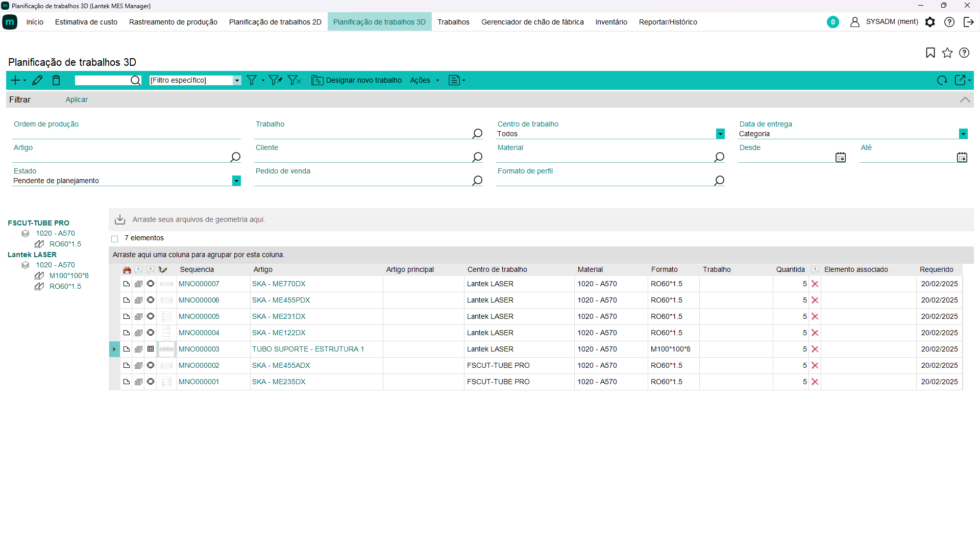Click the Cliente field search magnifier

click(x=477, y=157)
